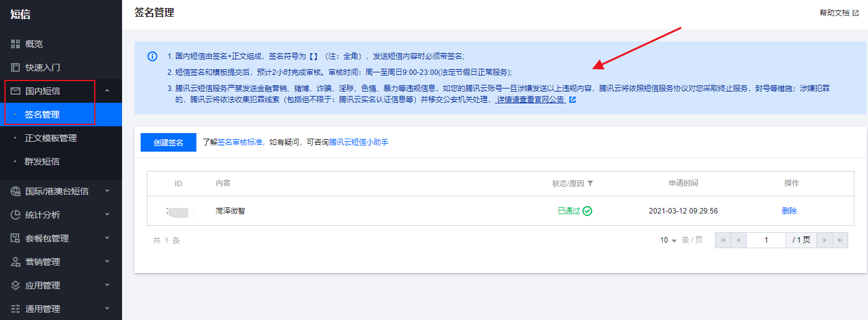Image resolution: width=868 pixels, height=320 pixels.
Task: Click the 应用管理 layers icon
Action: pyautogui.click(x=15, y=285)
